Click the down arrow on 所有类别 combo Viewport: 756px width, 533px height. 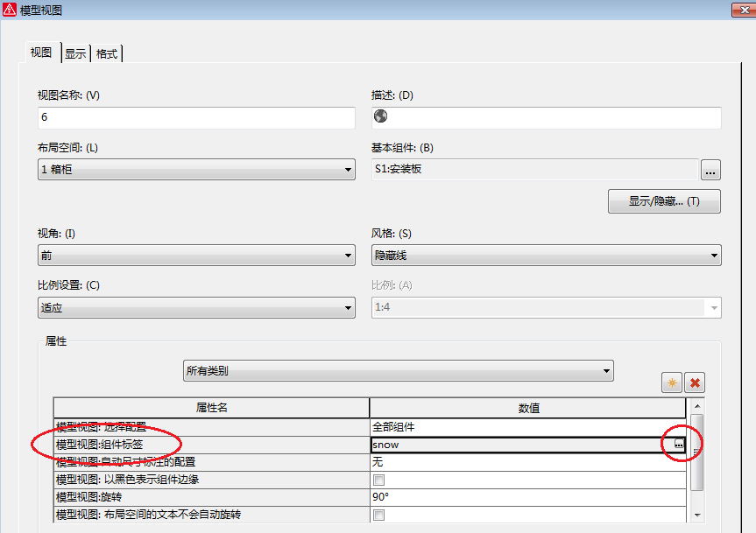(606, 370)
